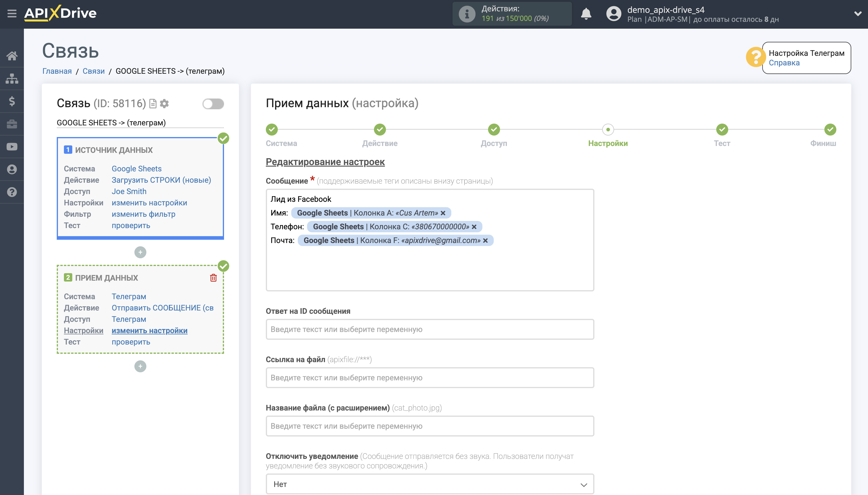This screenshot has height=495, width=868.
Task: Click the Ответ на ID сообщения input field
Action: [x=430, y=329]
